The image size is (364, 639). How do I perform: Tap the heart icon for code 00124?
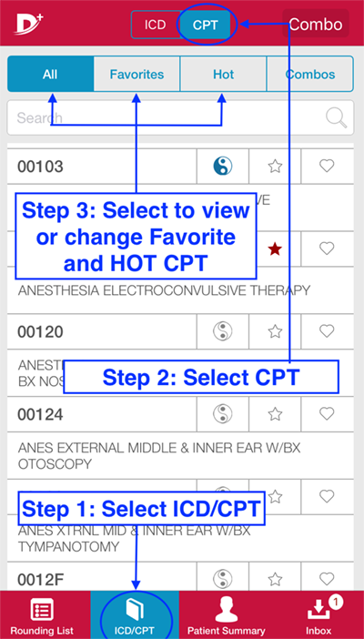(x=327, y=414)
